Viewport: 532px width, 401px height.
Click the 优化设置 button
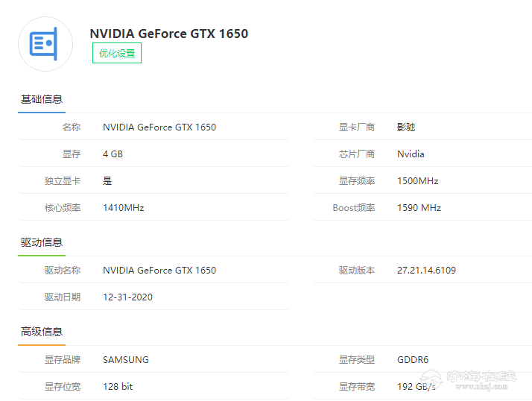[117, 53]
